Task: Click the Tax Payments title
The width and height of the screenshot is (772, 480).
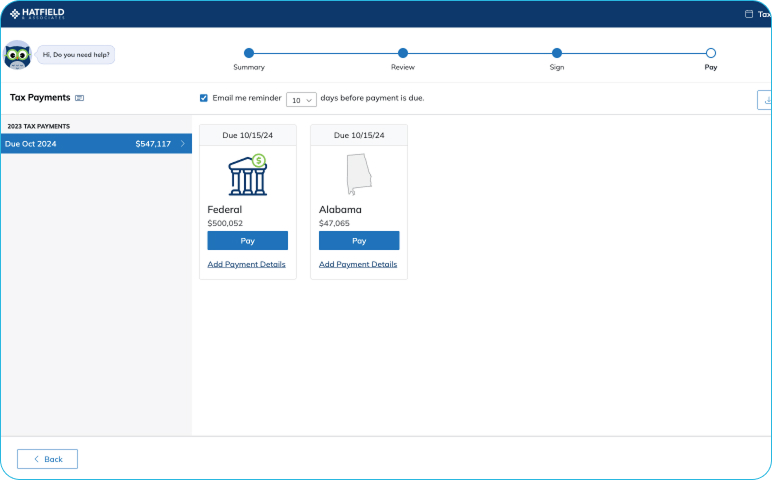Action: (x=40, y=97)
